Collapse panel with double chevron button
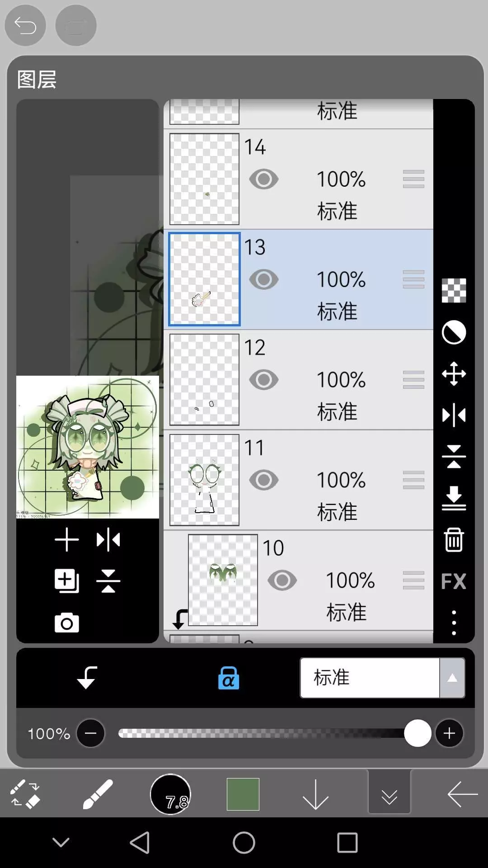Viewport: 488px width, 868px height. pyautogui.click(x=389, y=794)
